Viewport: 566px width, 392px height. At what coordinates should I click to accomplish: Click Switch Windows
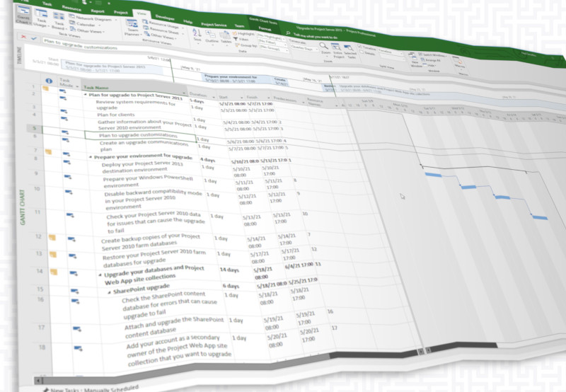432,55
